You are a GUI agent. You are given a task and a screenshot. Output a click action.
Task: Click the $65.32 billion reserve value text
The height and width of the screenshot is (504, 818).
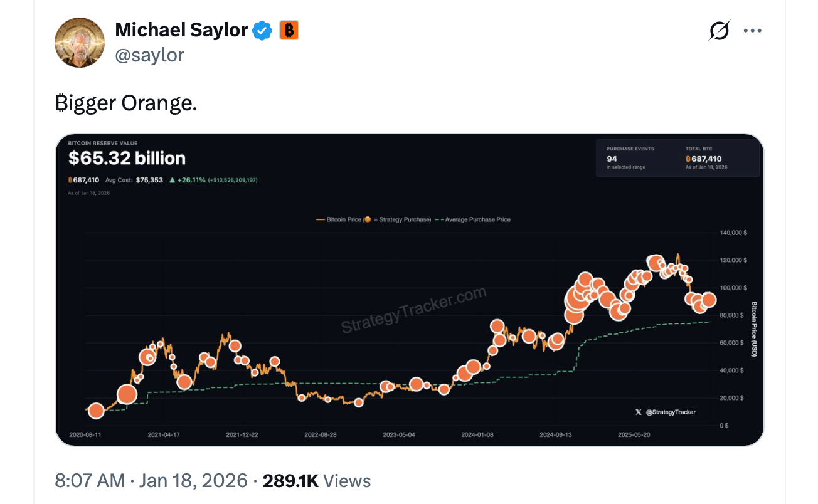[127, 158]
